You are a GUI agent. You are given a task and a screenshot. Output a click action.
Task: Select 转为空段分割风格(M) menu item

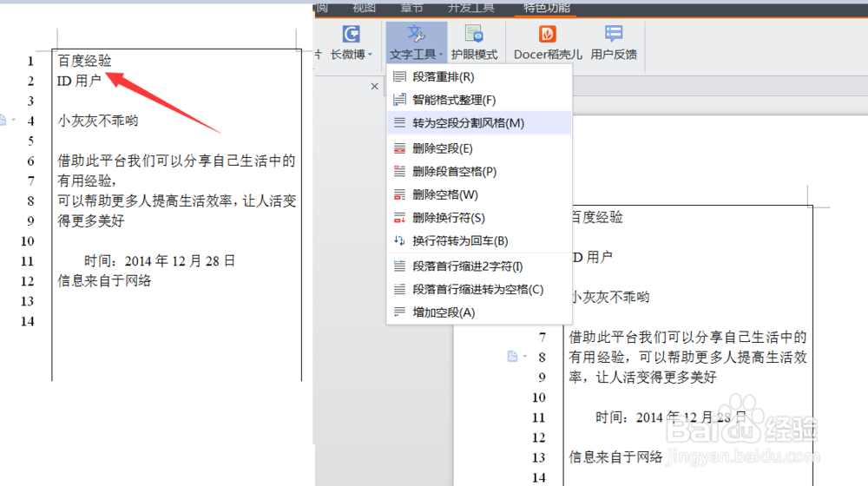tap(479, 123)
